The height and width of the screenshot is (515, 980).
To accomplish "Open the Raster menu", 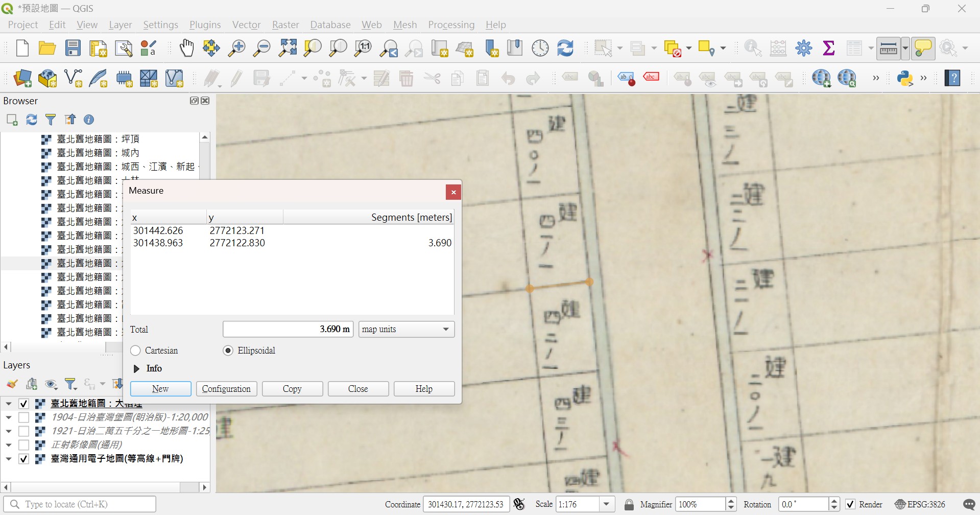I will pyautogui.click(x=285, y=25).
